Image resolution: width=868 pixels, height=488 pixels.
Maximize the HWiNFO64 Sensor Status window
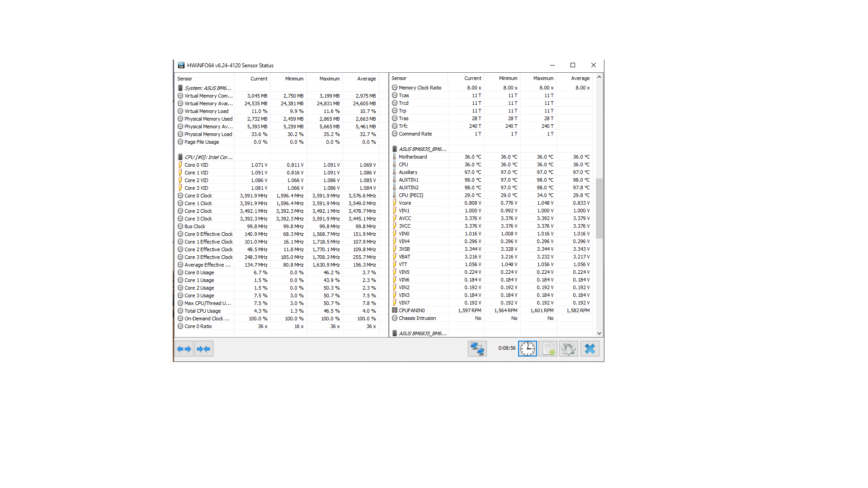tap(573, 65)
